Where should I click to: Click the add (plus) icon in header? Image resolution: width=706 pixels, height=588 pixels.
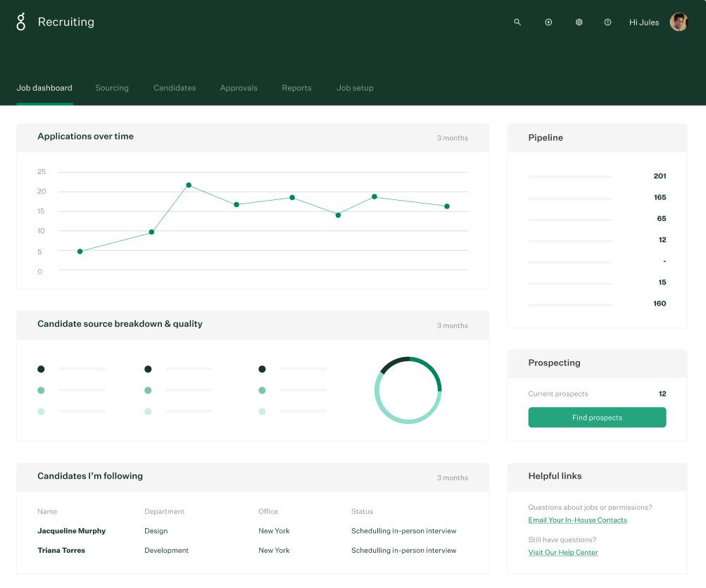pos(548,22)
